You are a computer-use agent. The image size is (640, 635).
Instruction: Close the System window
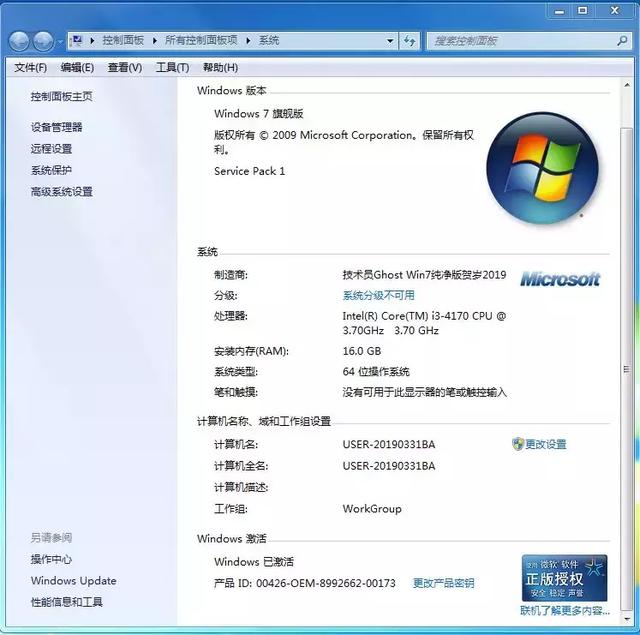click(614, 11)
